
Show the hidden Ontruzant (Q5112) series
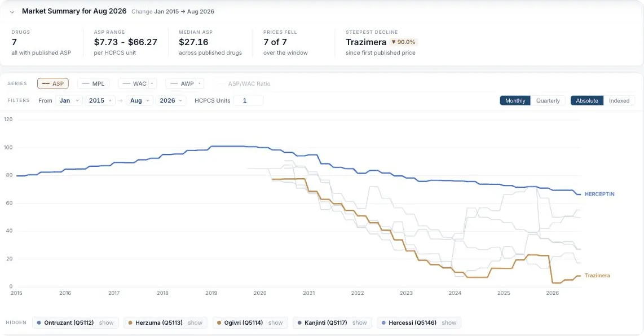pyautogui.click(x=106, y=323)
